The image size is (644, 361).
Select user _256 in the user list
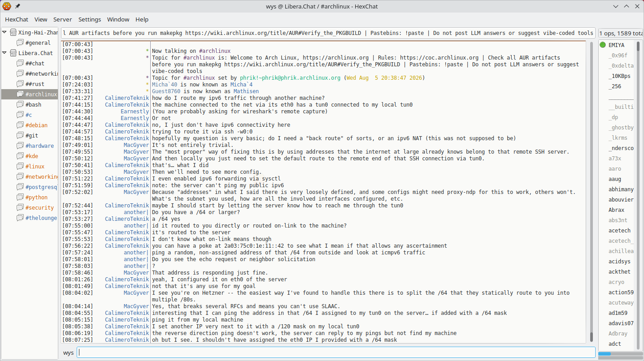coord(617,86)
